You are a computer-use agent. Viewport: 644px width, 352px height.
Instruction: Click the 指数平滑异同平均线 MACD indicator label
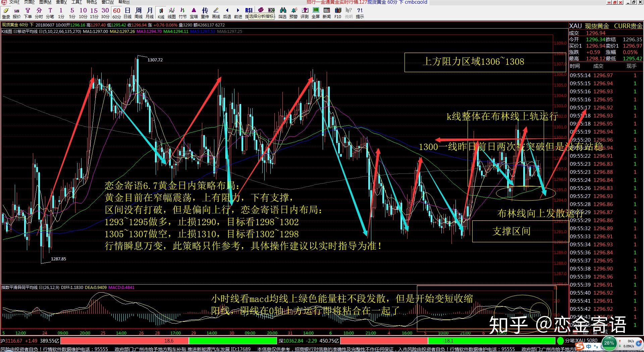(19, 288)
